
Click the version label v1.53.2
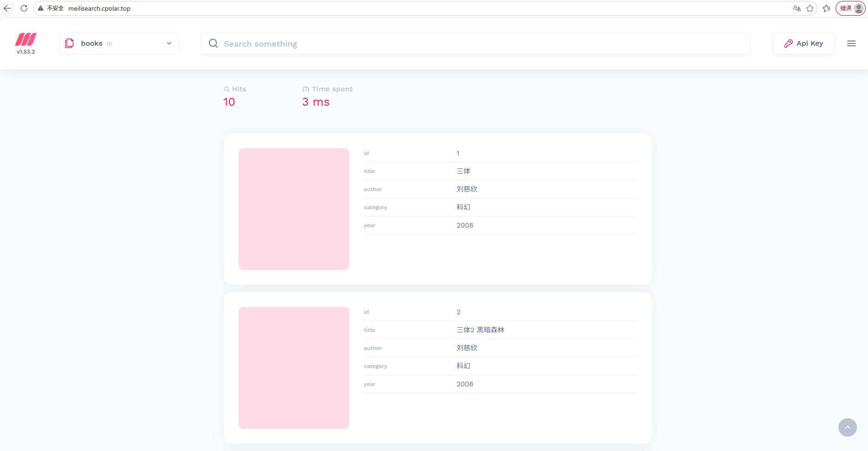(x=26, y=52)
